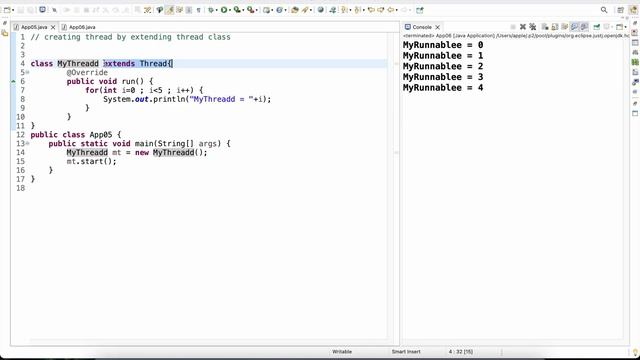Click the Open Perspective icon
640x360 pixels.
pyautogui.click(x=620, y=10)
